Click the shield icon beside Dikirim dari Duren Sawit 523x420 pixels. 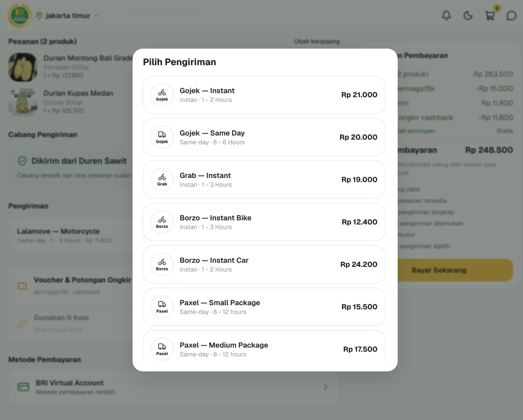pyautogui.click(x=22, y=161)
